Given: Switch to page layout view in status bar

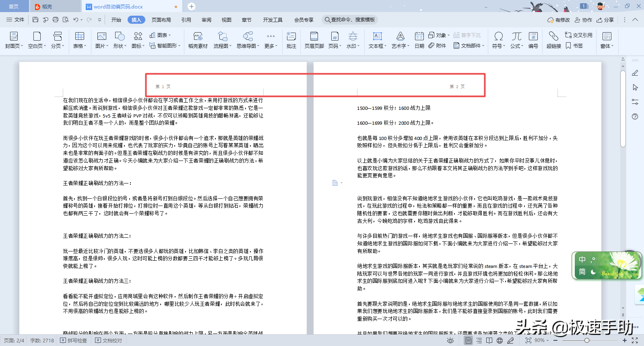Looking at the screenshot, I should click(468, 340).
